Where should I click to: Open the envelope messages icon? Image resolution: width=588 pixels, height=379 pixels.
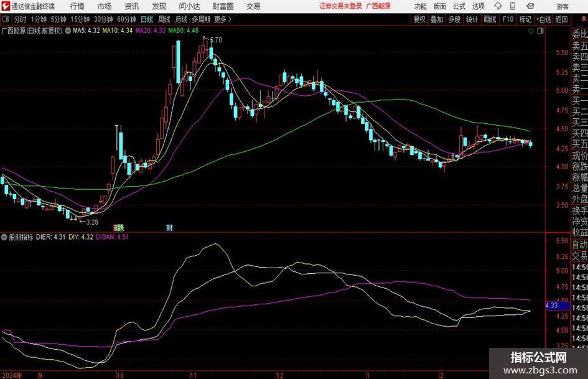click(530, 6)
